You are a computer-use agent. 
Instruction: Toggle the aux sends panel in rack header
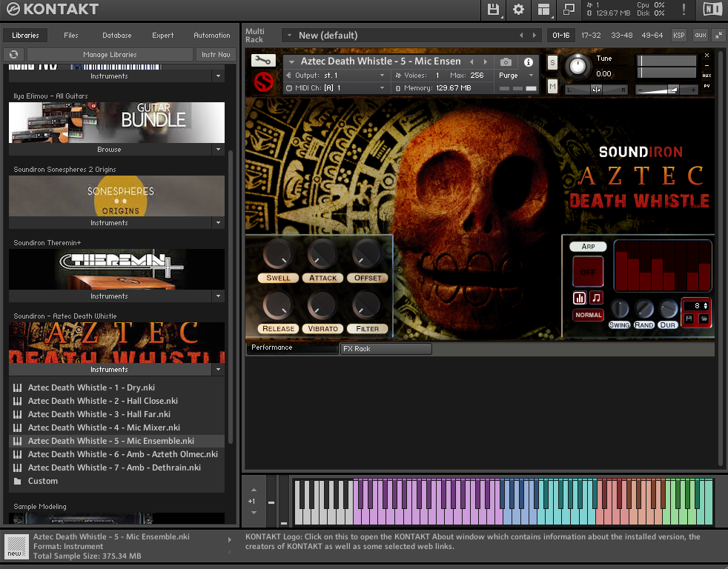click(700, 36)
